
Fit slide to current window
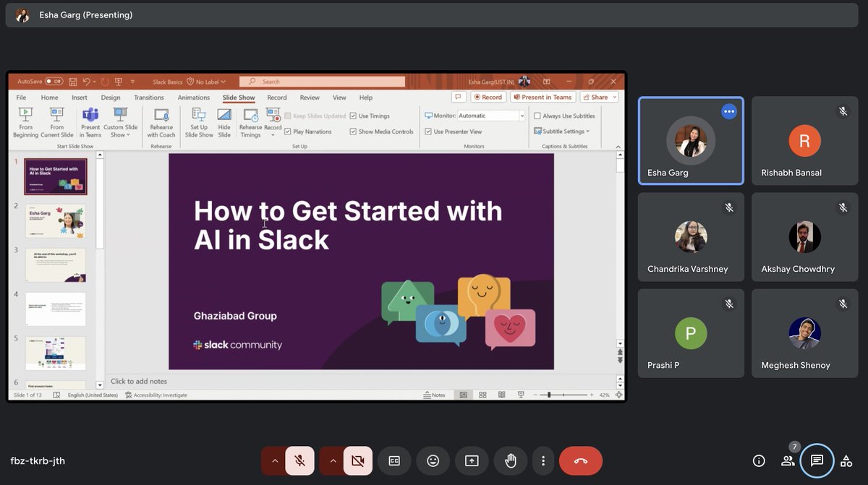coord(618,395)
